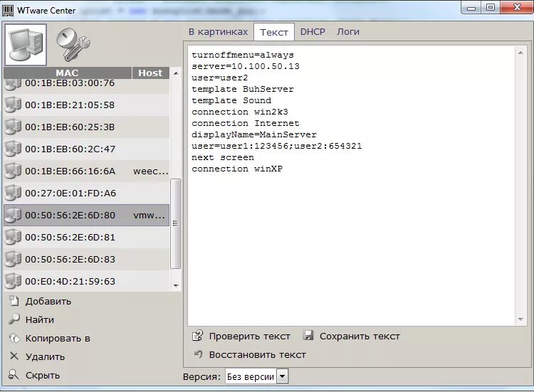Click Восстановить текст button label
The height and width of the screenshot is (392, 534).
click(x=258, y=354)
